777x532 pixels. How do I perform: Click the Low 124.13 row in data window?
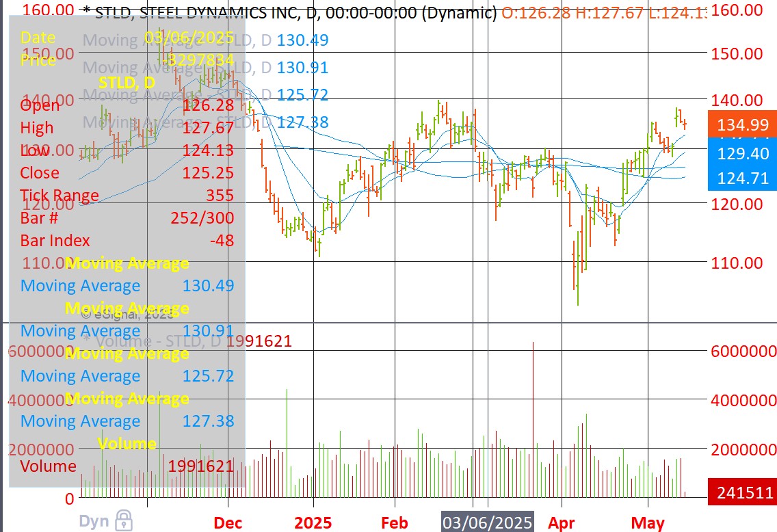[127, 150]
